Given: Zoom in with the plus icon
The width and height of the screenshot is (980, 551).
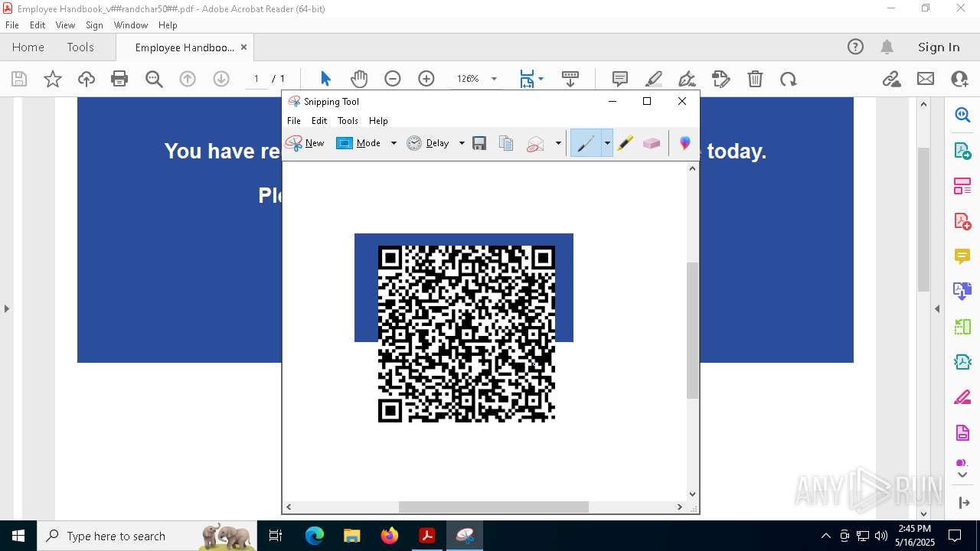Looking at the screenshot, I should 426,79.
